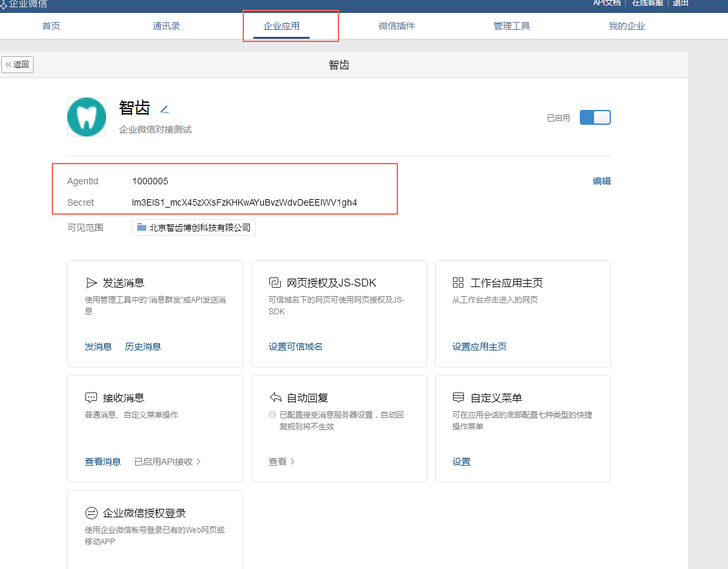The height and width of the screenshot is (569, 728).
Task: Open 历史消息 link
Action: click(x=142, y=347)
